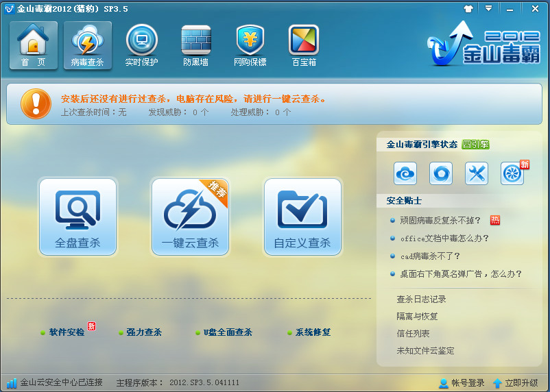Viewport: 550px width, 392px height.
Task: Start 全盘查杀 full disk scan
Action: pyautogui.click(x=77, y=217)
